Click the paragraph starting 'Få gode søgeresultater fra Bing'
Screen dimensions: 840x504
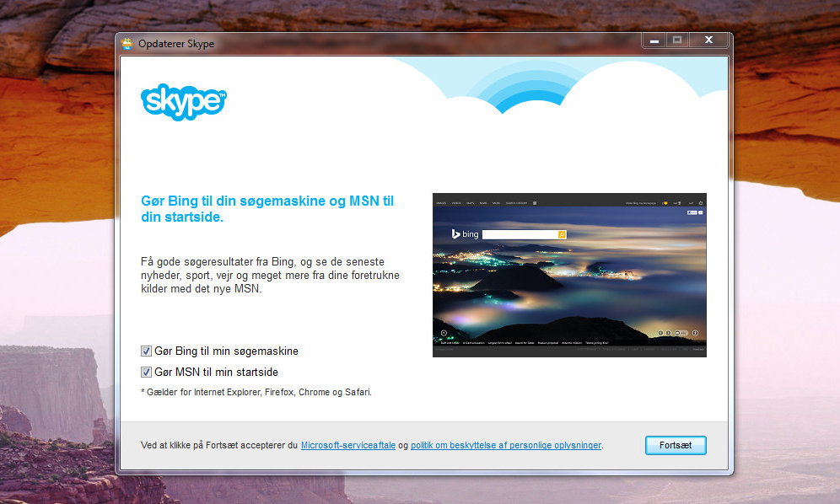click(x=270, y=276)
